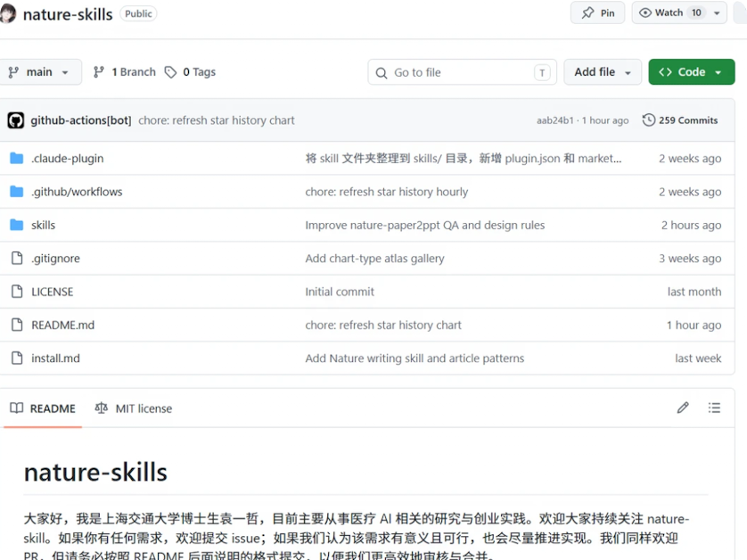Click the nature-skills repository title
Image resolution: width=747 pixels, height=560 pixels.
[68, 15]
